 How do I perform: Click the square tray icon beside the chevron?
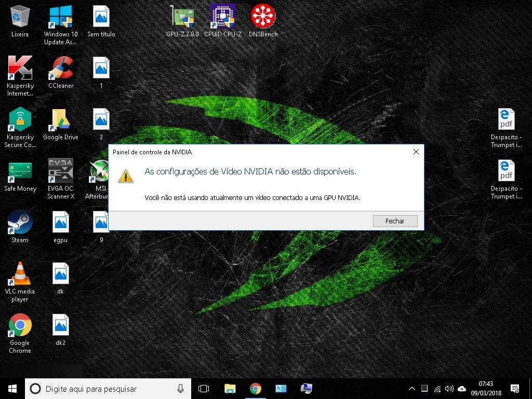point(424,389)
